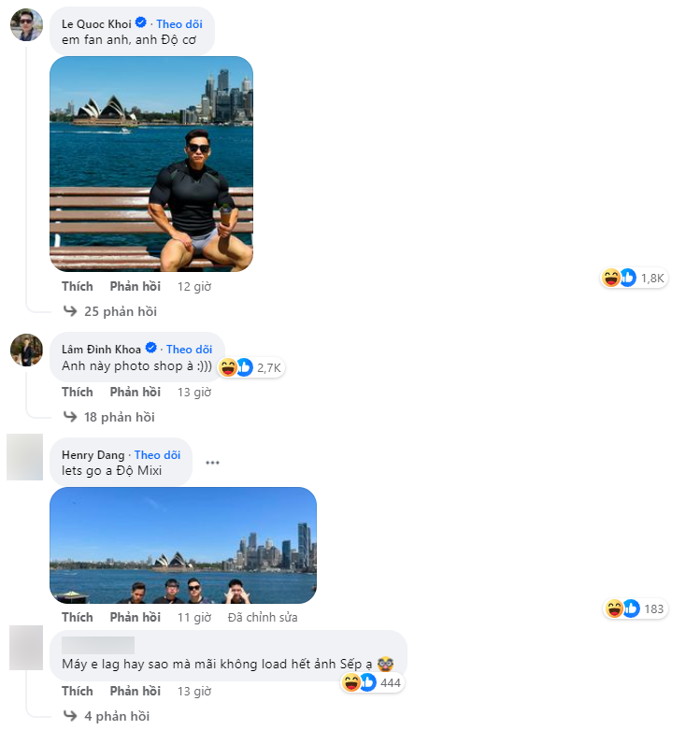Open Lâm Đình Khoa's profile avatar
700x730 pixels.
pos(26,351)
